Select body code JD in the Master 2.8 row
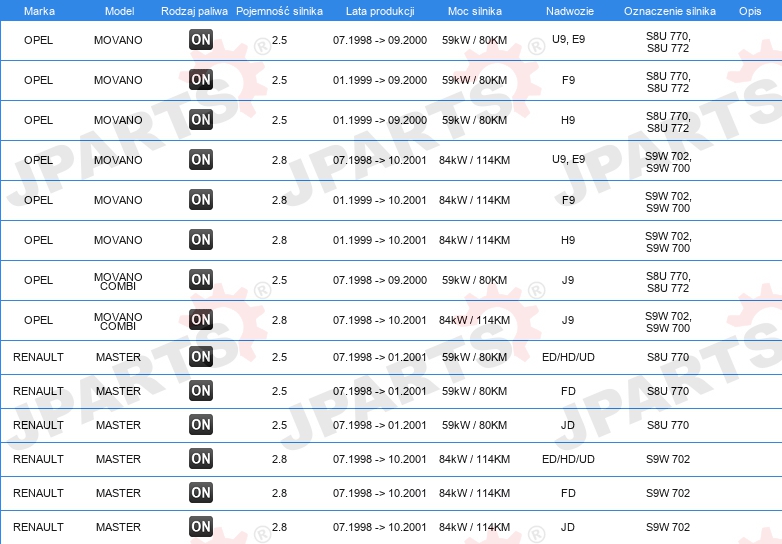The width and height of the screenshot is (782, 544). coord(568,527)
